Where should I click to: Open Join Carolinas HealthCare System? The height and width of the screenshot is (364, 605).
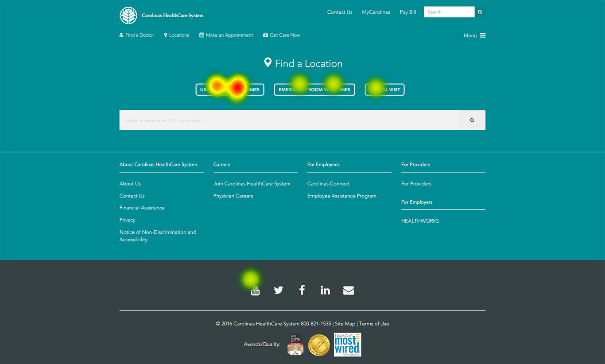[x=252, y=183]
